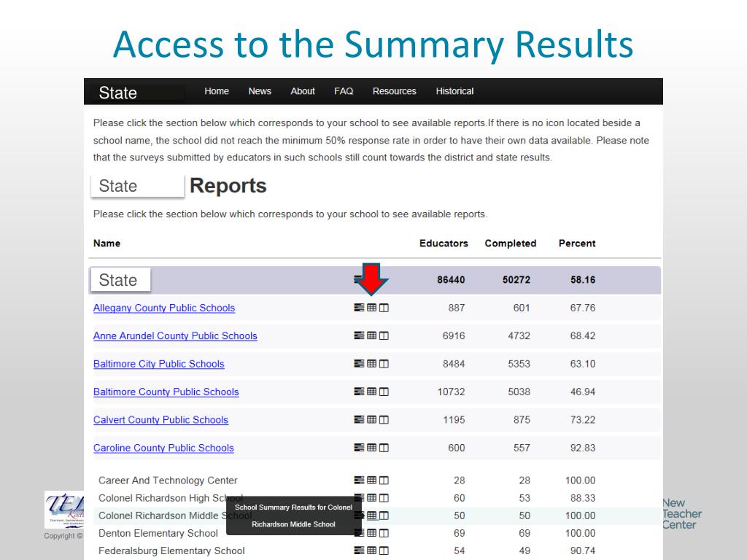747x560 pixels.
Task: Click Career And Technology Center lined-list icon
Action: point(359,481)
